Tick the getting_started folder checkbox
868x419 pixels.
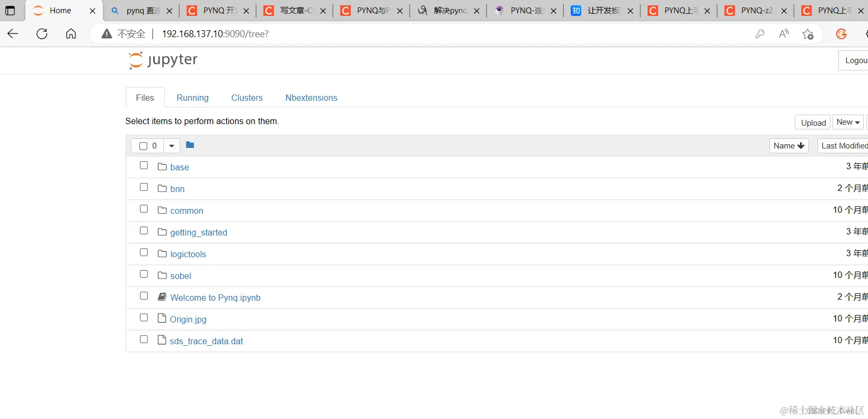(144, 231)
